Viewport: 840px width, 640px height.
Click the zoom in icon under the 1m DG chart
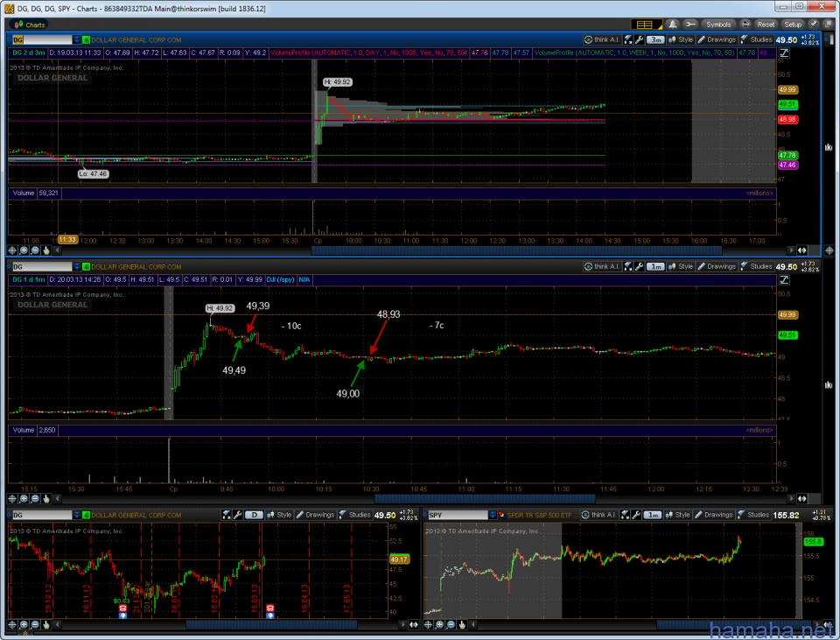pyautogui.click(x=24, y=498)
